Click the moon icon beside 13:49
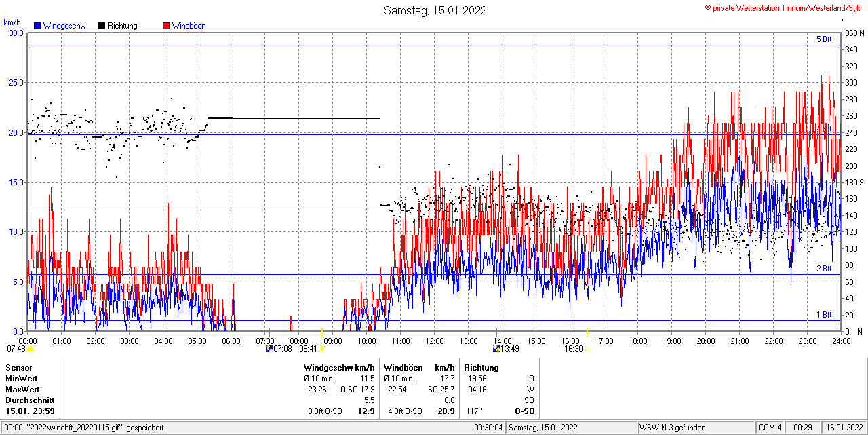This screenshot has height=435, width=868. click(497, 348)
